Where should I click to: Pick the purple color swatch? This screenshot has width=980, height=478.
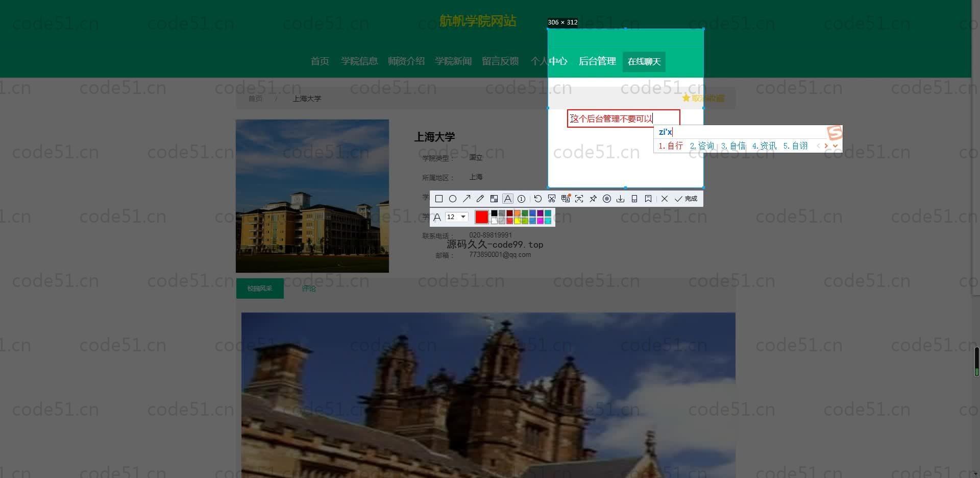(540, 213)
